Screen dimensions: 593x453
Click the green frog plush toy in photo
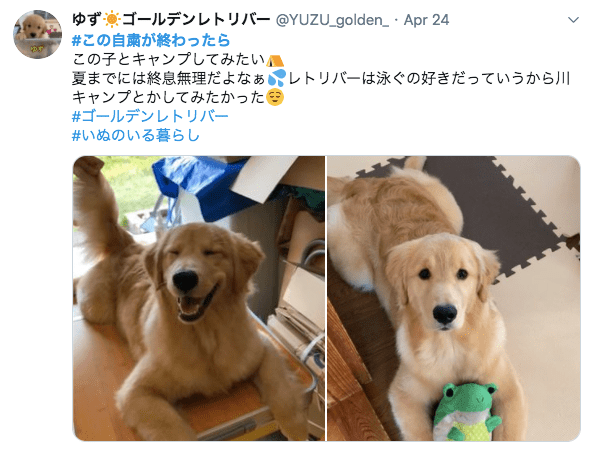pyautogui.click(x=467, y=412)
